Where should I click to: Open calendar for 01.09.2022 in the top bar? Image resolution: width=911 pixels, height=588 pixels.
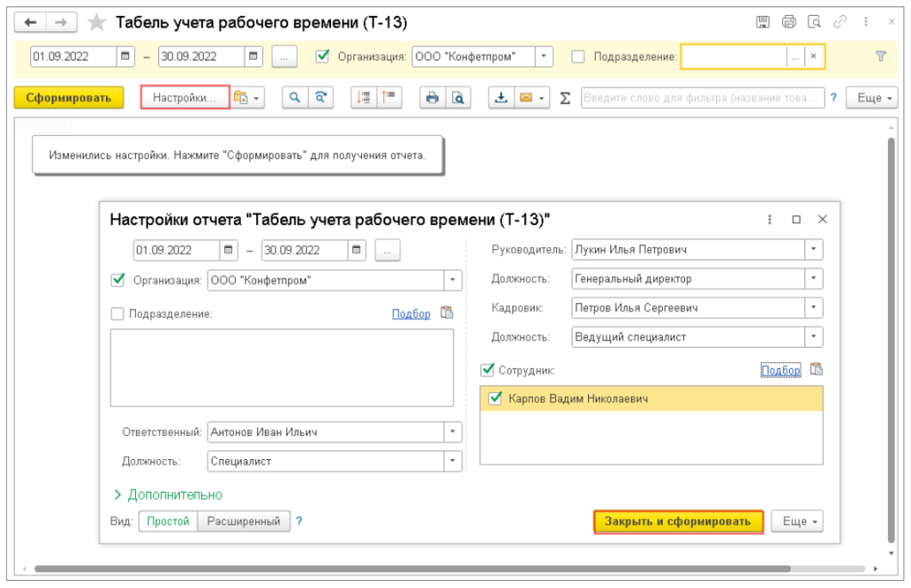[125, 56]
